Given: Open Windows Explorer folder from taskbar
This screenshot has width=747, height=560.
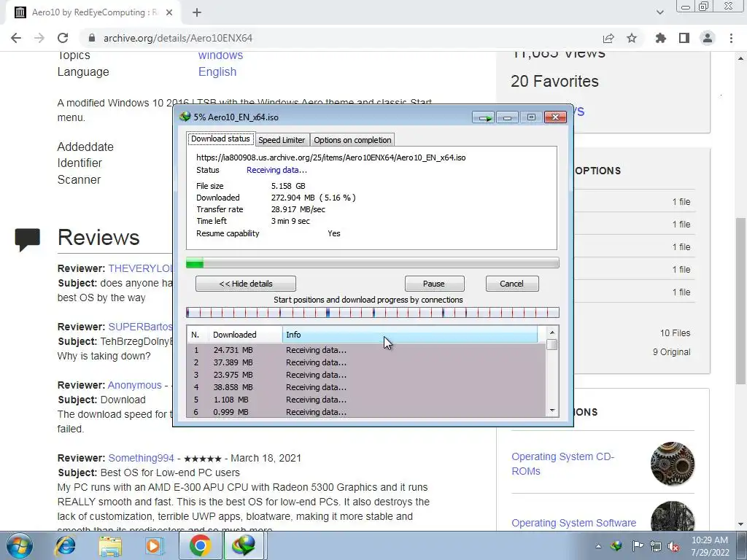Looking at the screenshot, I should 110,545.
